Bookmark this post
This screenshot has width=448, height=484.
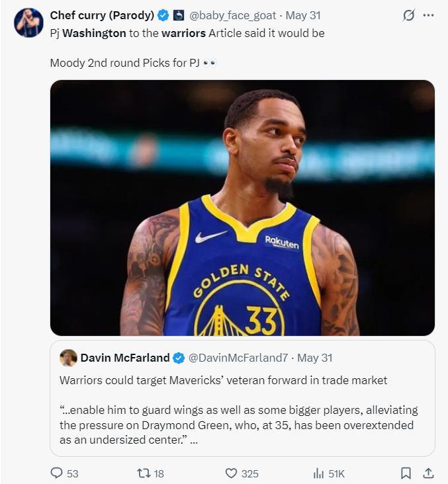[406, 473]
